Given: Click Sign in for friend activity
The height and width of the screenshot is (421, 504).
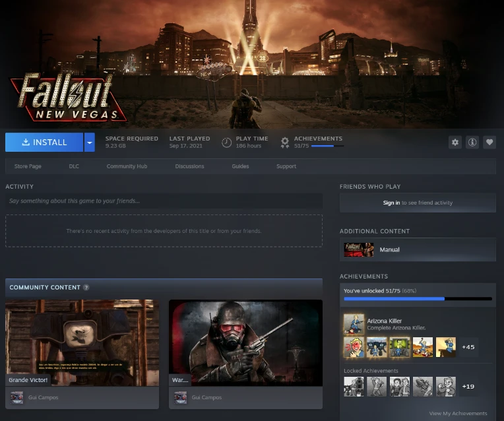Looking at the screenshot, I should [x=391, y=203].
